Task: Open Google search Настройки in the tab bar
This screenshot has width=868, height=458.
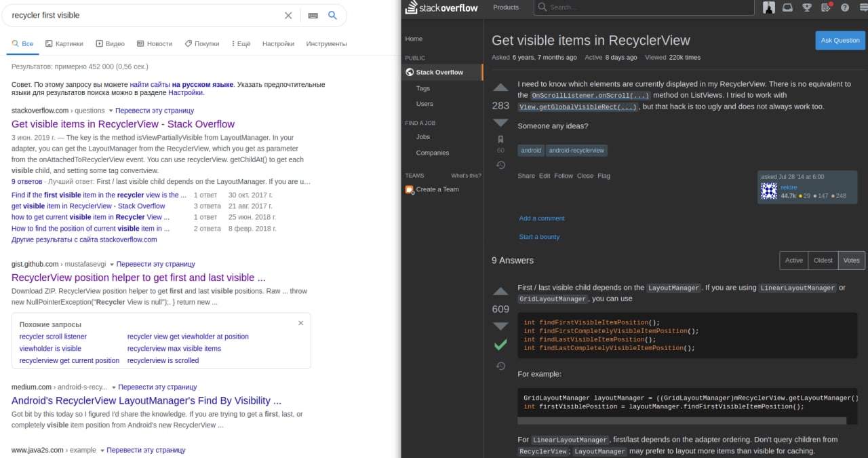Action: tap(278, 43)
